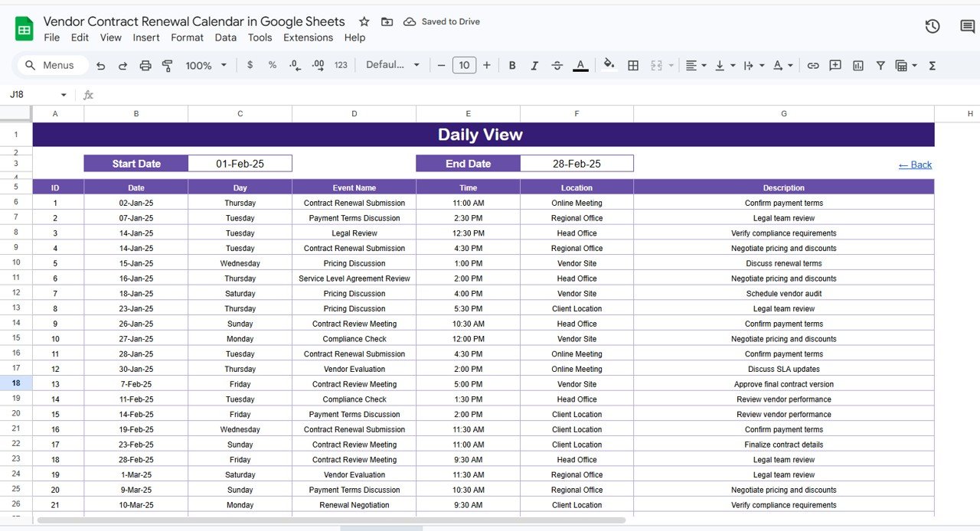
Task: Insert a link
Action: (x=813, y=65)
